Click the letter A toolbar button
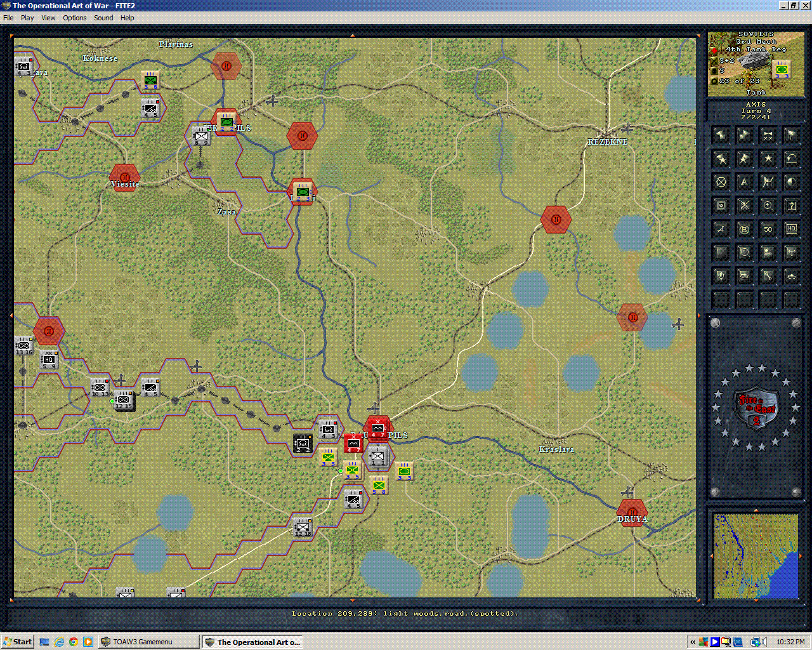Screen dimensions: 812x650 point(744,182)
